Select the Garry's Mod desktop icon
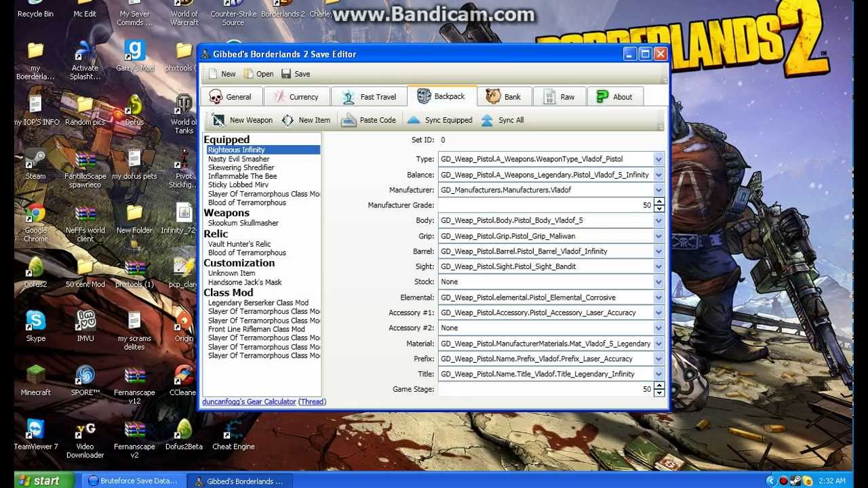The height and width of the screenshot is (488, 868). pyautogui.click(x=134, y=56)
